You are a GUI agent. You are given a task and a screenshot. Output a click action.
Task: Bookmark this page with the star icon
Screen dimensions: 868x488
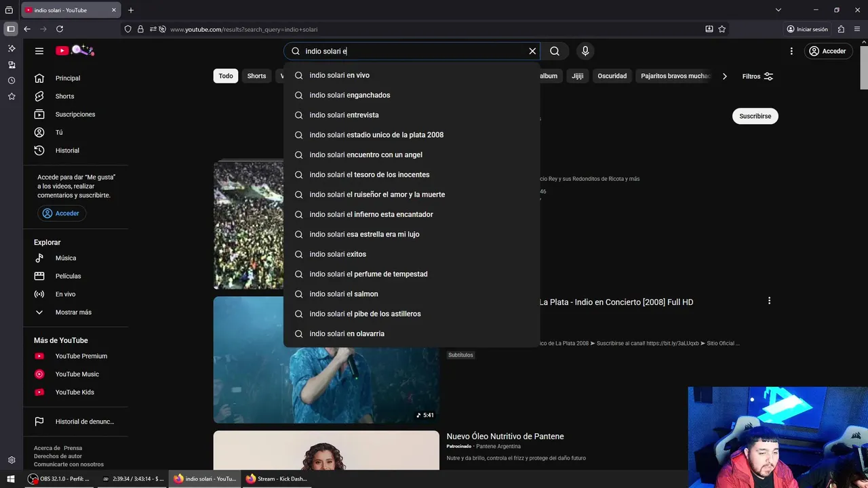722,29
